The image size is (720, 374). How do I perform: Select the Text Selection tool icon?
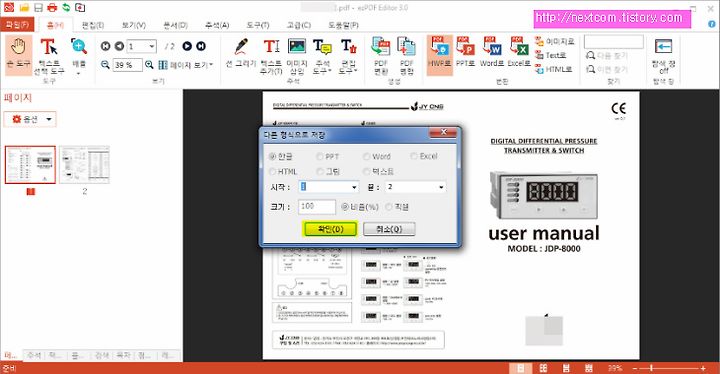(49, 47)
